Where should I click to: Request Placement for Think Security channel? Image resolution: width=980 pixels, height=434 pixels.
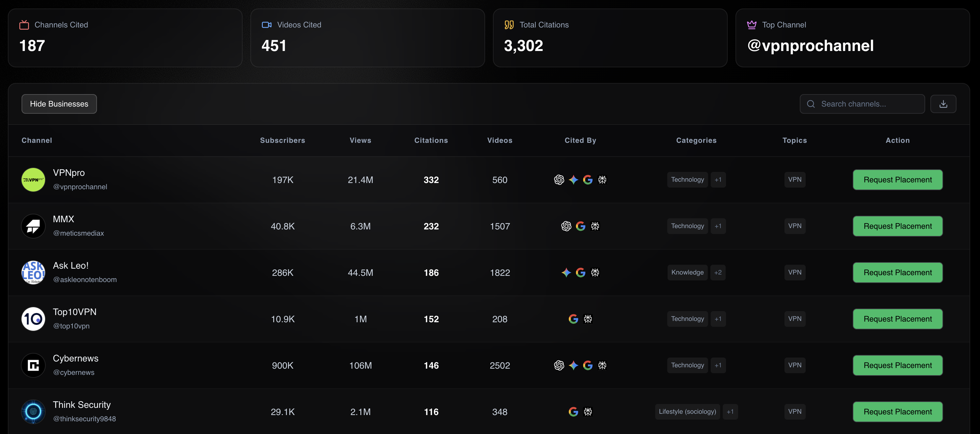coord(897,412)
